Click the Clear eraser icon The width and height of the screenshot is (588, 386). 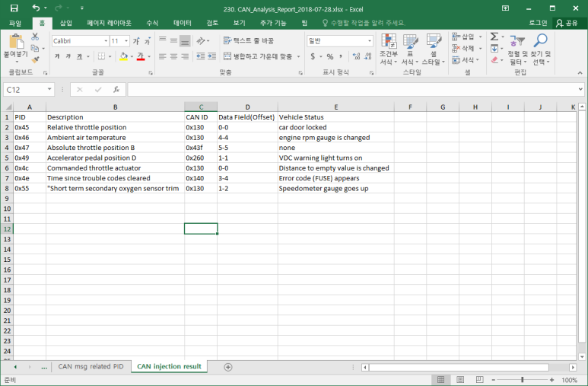click(x=494, y=59)
